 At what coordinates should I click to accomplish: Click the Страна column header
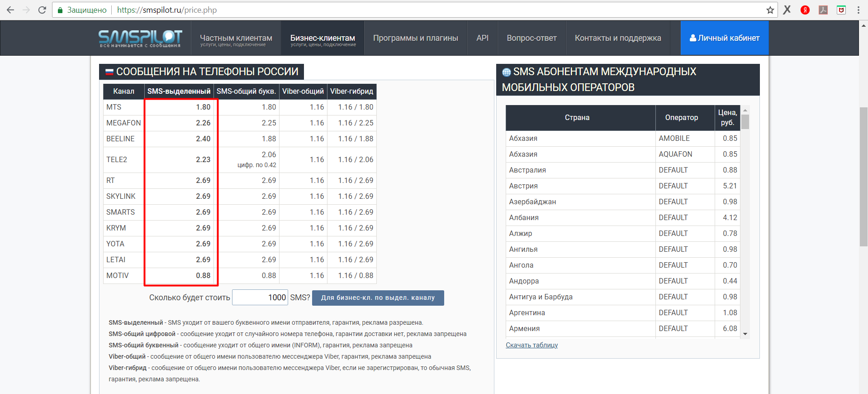[581, 118]
